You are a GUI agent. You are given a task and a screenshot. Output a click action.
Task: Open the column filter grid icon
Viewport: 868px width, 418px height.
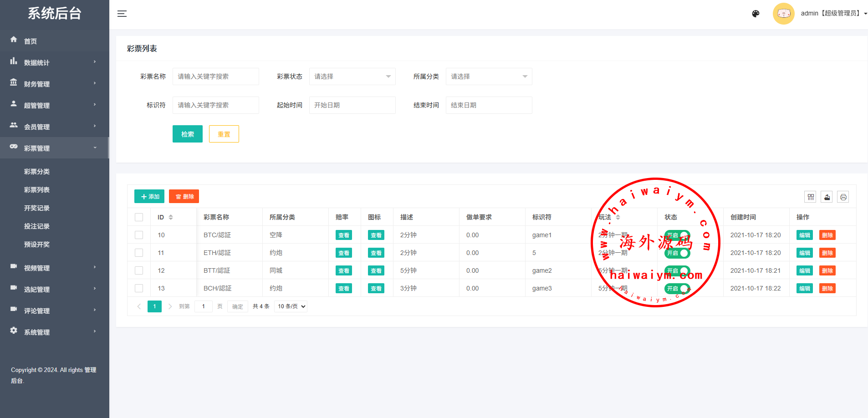[x=811, y=197]
